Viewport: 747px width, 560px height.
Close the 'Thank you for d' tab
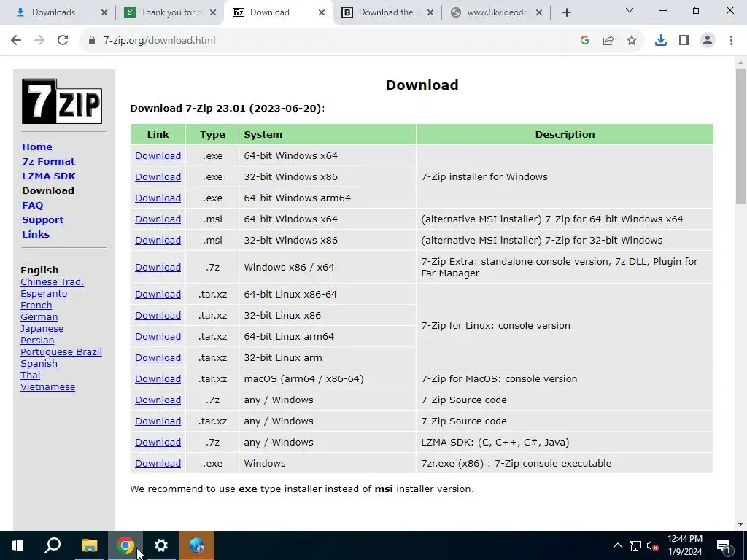coord(213,13)
